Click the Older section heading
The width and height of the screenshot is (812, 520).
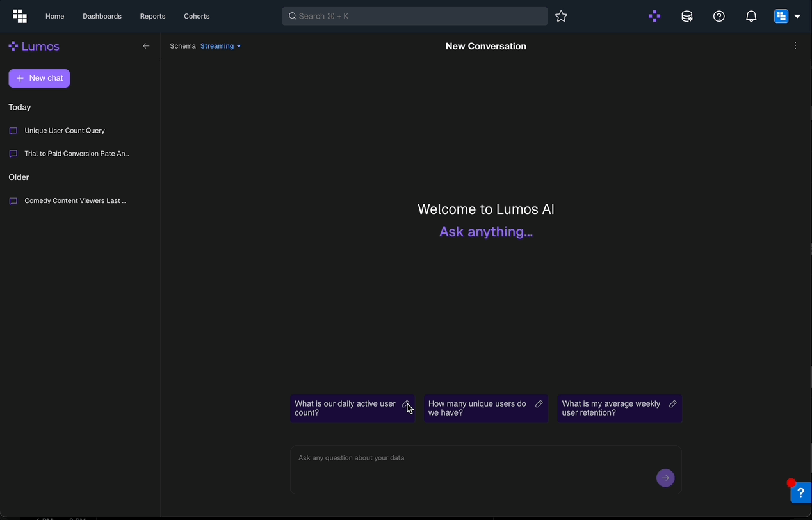19,177
